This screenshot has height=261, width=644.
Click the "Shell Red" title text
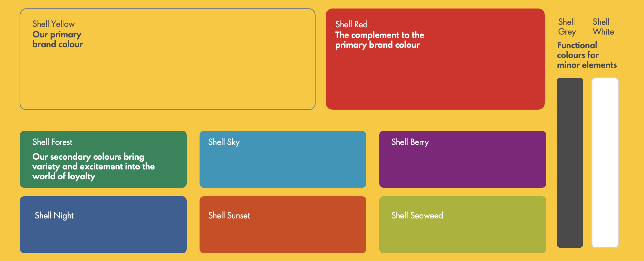click(351, 25)
